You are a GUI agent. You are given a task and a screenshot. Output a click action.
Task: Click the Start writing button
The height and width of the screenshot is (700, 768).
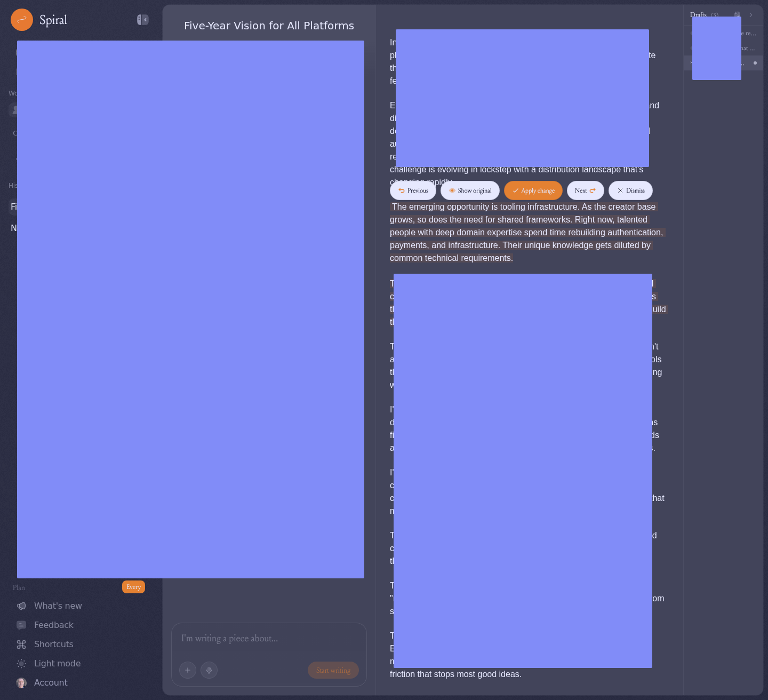click(333, 670)
